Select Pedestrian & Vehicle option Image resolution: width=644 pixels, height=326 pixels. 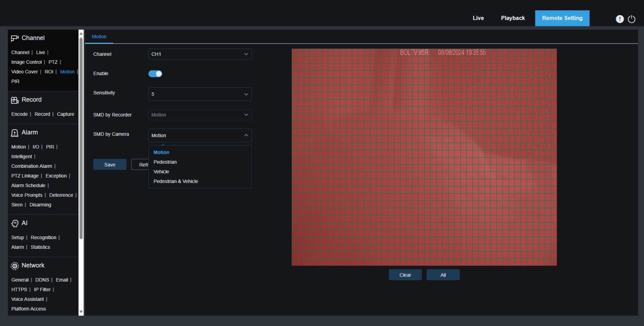point(176,182)
